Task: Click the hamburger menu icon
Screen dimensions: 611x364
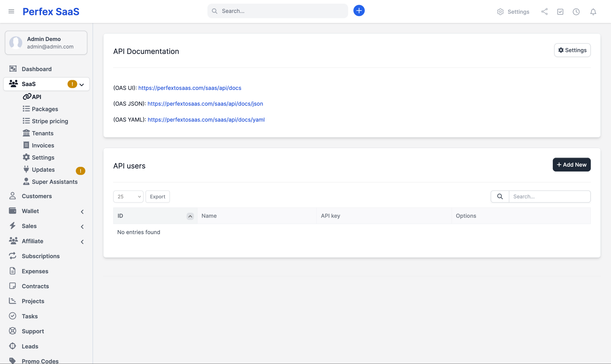Action: point(11,11)
